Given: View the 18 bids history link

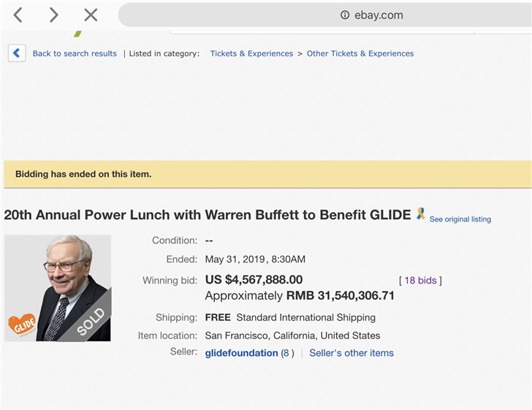Looking at the screenshot, I should tap(420, 280).
